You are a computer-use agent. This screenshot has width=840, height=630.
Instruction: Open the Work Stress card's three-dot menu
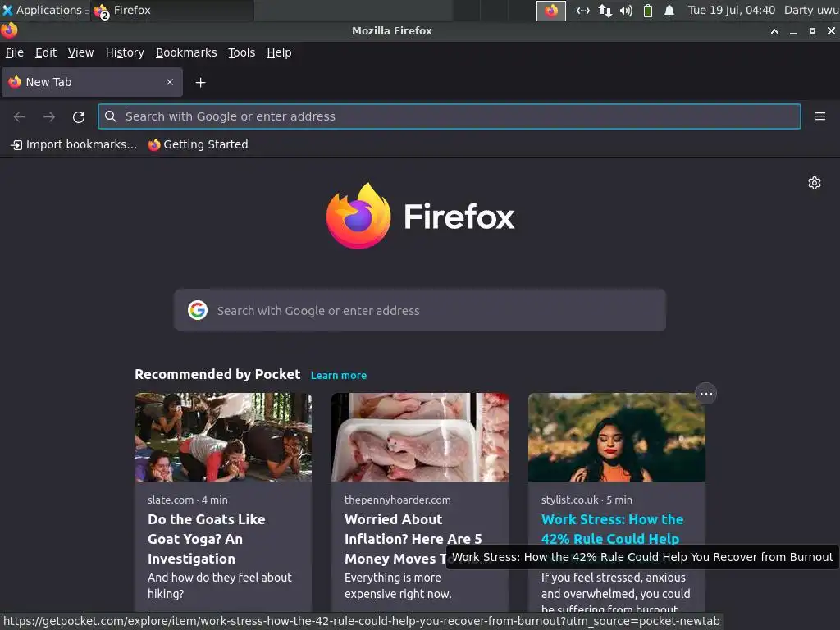(x=705, y=394)
